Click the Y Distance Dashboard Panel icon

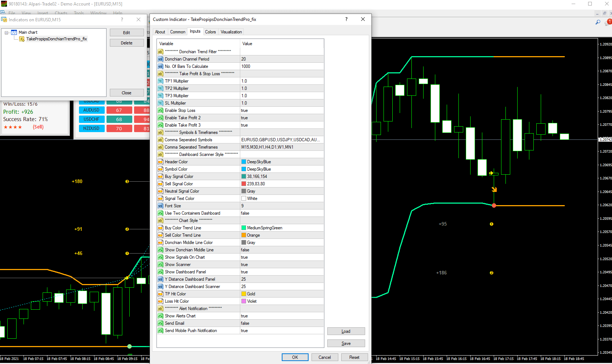(160, 279)
